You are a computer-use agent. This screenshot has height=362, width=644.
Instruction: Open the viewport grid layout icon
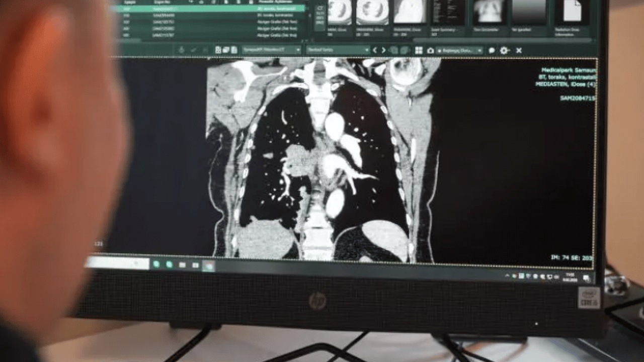pos(419,50)
